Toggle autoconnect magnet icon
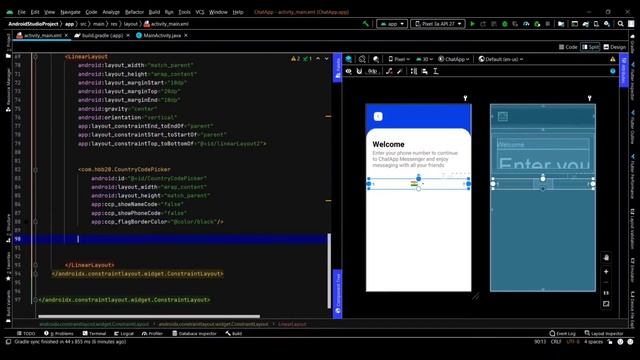This screenshot has height=360, width=640. click(x=359, y=71)
